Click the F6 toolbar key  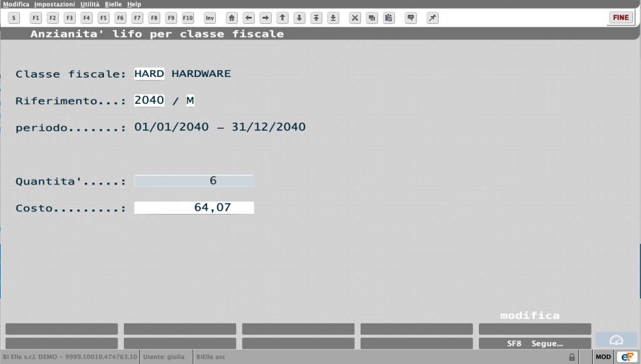pyautogui.click(x=120, y=18)
